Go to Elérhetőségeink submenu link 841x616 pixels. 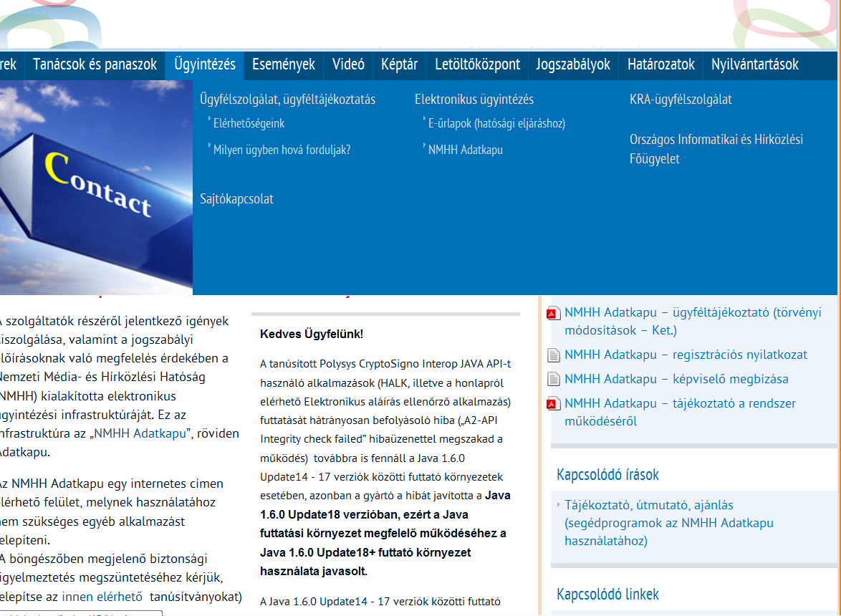click(249, 123)
